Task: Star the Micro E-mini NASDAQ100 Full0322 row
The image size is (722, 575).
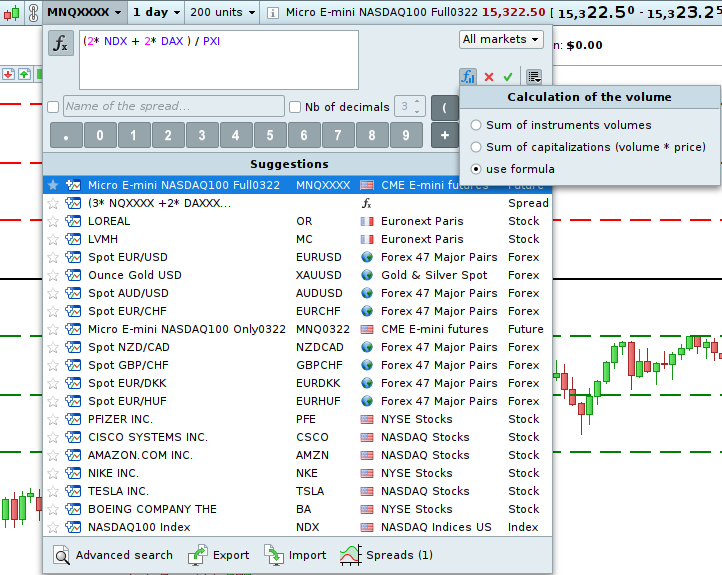Action: pos(53,185)
